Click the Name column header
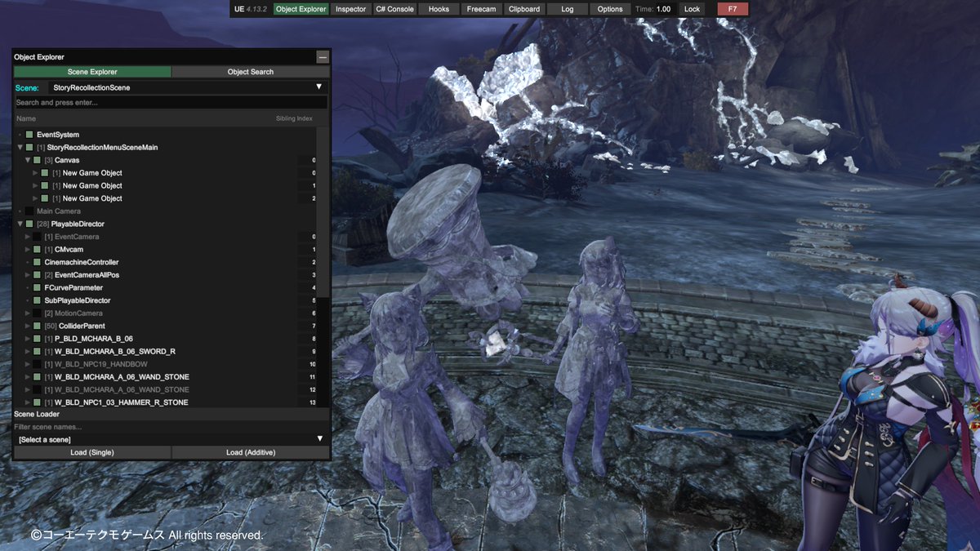This screenshot has width=980, height=551. (26, 118)
